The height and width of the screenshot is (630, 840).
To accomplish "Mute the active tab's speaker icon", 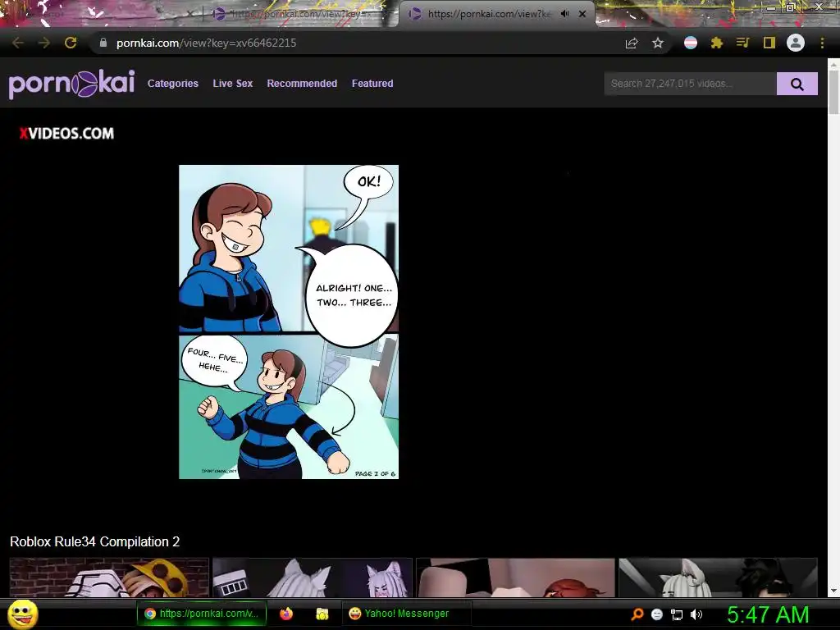I will [564, 14].
